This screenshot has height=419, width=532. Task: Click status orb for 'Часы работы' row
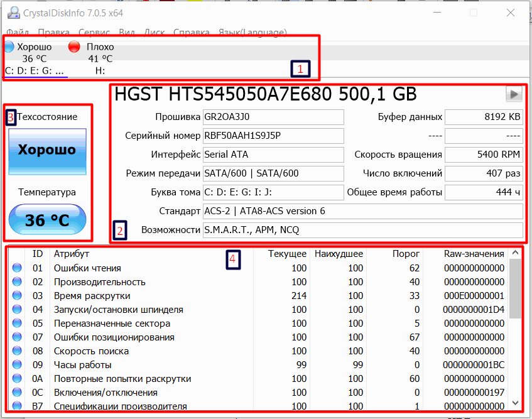tap(17, 365)
